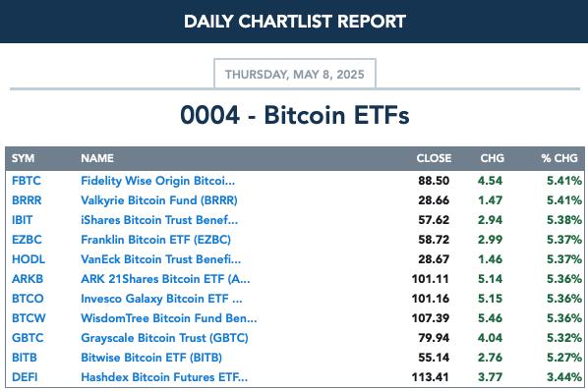
Task: Select the HODL ticker symbol
Action: [x=29, y=259]
